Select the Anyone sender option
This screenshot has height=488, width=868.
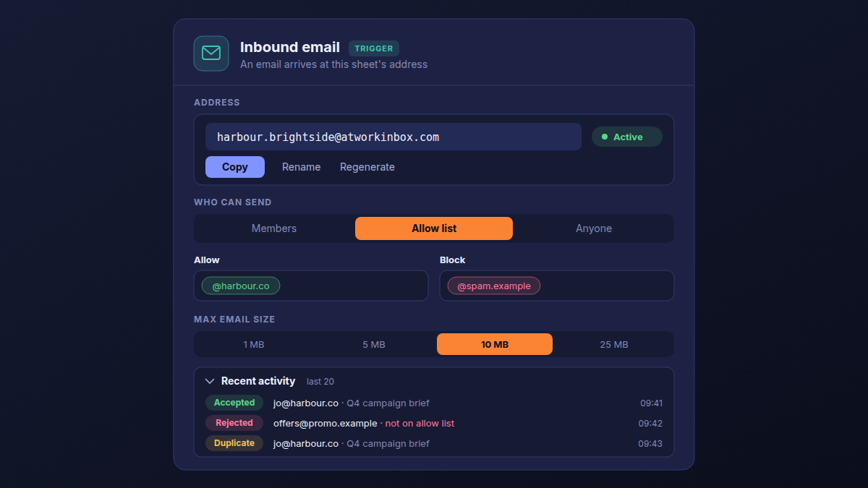coord(594,228)
